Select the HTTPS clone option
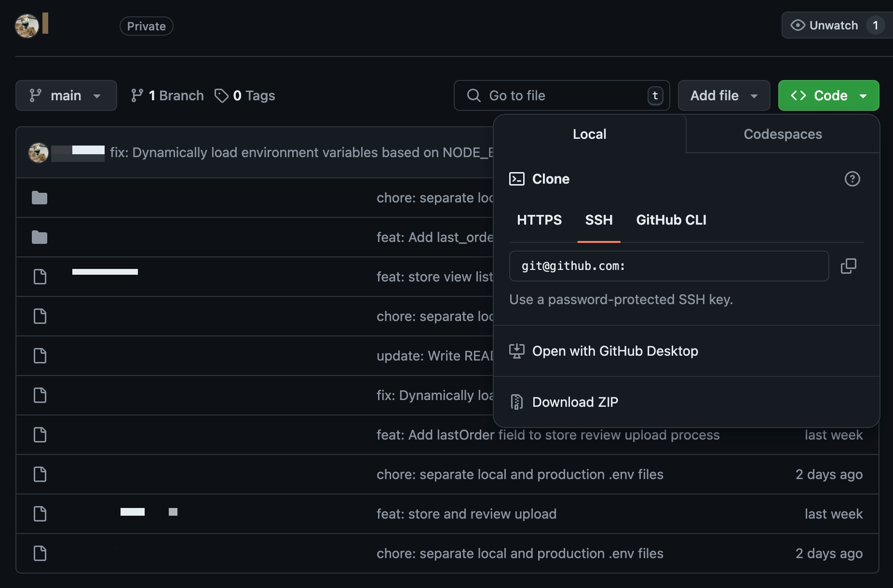The height and width of the screenshot is (588, 893). click(x=539, y=220)
